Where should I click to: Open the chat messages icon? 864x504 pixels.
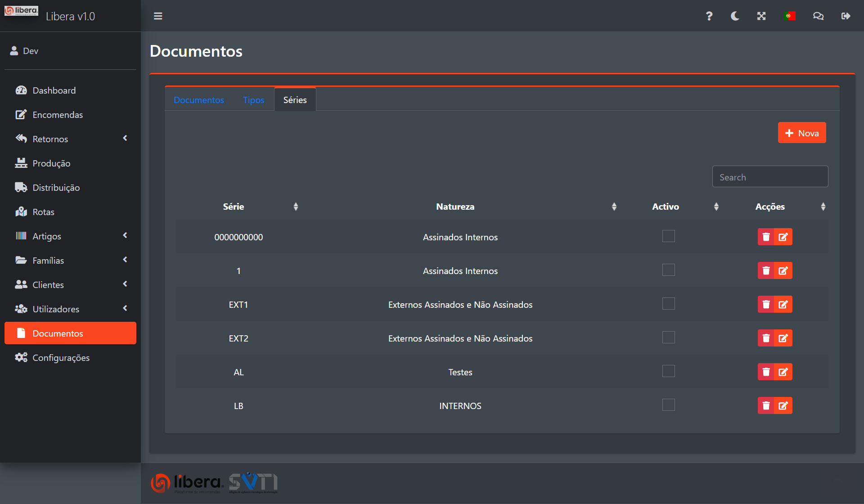pyautogui.click(x=818, y=16)
